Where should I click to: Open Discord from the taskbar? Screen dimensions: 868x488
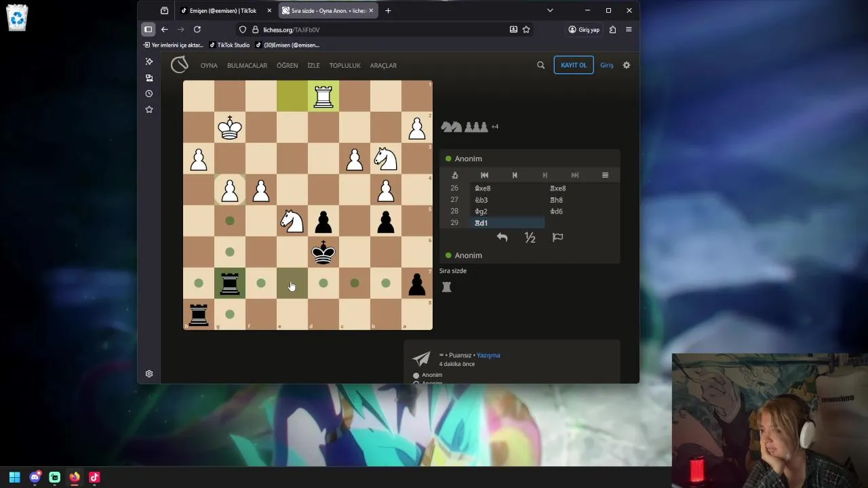[x=35, y=477]
